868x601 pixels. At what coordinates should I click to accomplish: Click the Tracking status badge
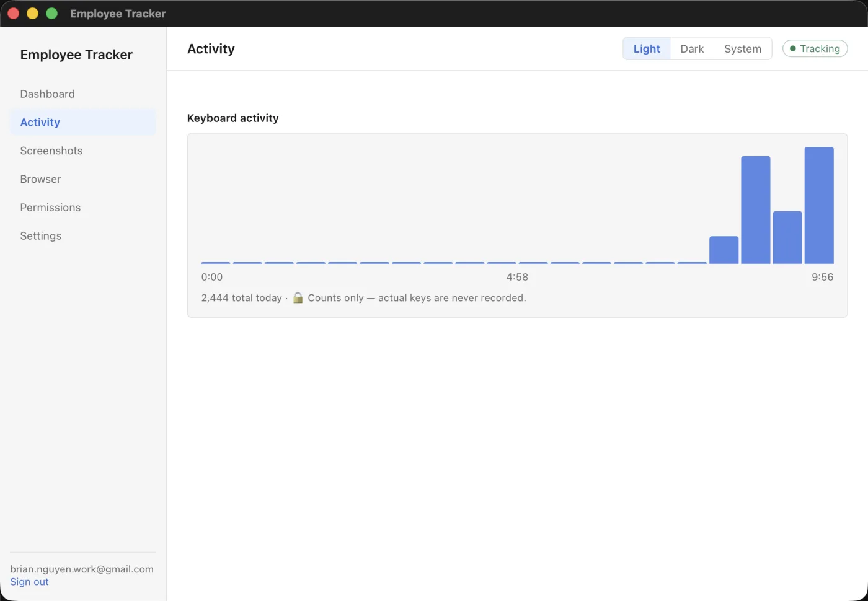[815, 49]
